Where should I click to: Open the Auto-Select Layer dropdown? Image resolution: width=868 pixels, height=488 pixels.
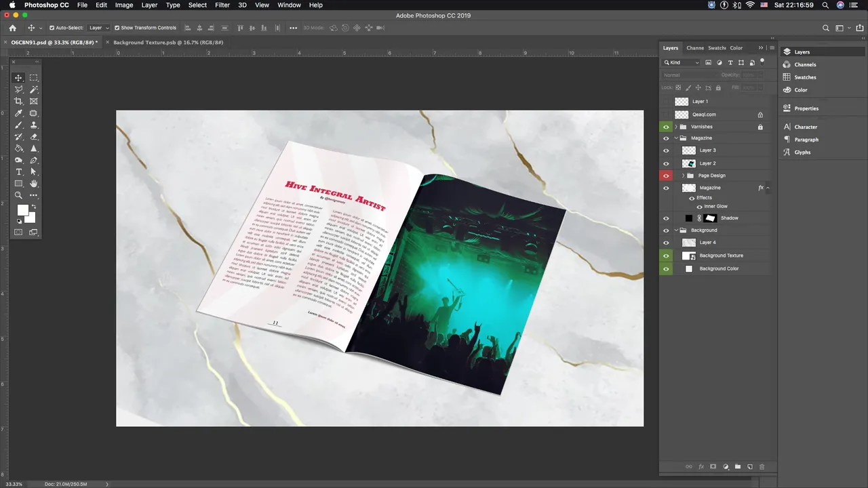[x=98, y=28]
